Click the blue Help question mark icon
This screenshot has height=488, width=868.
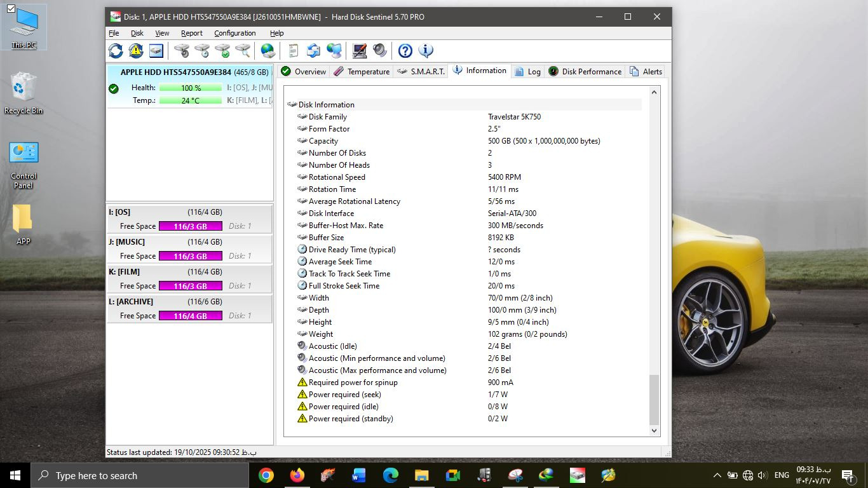click(405, 51)
